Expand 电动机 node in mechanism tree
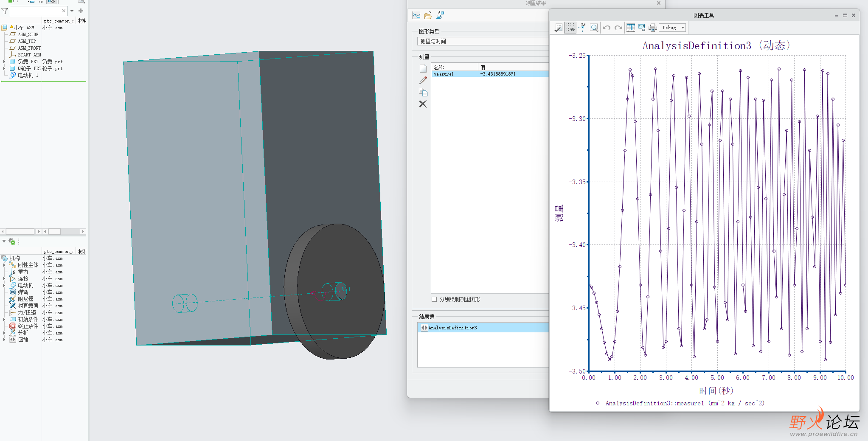 [x=4, y=286]
